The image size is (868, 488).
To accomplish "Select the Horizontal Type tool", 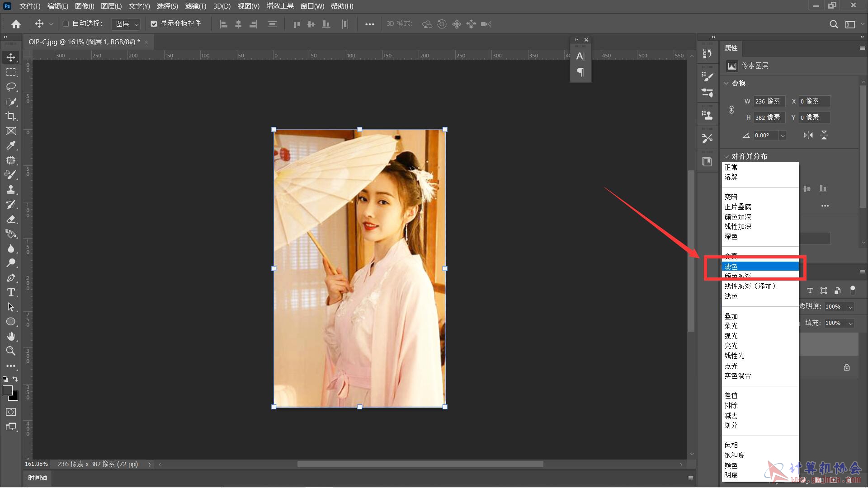I will point(11,292).
